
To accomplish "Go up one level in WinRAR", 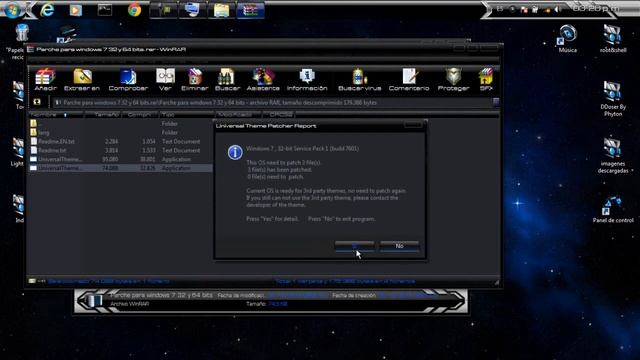I will coord(37,102).
